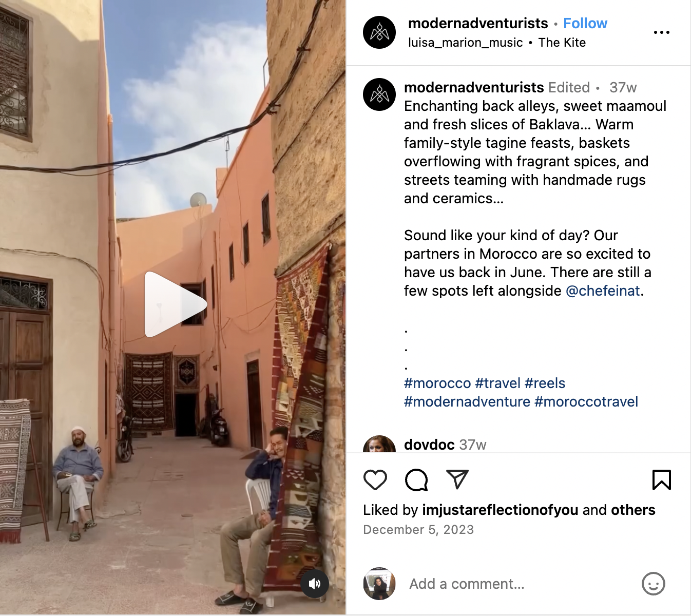Open comments via speech bubble icon

416,480
